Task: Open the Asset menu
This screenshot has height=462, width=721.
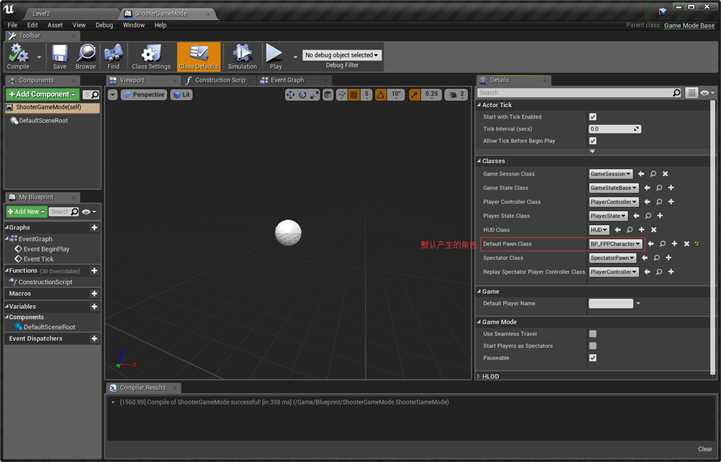Action: tap(55, 25)
